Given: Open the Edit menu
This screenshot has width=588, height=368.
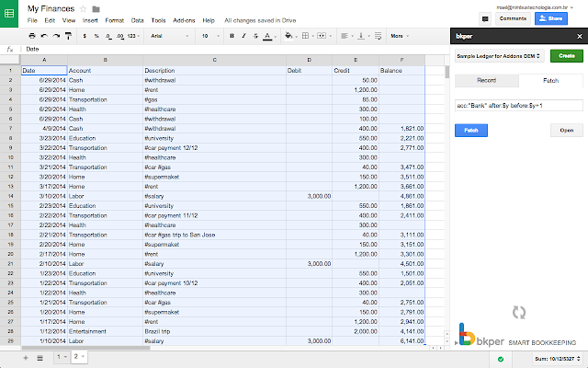Looking at the screenshot, I should pos(50,20).
